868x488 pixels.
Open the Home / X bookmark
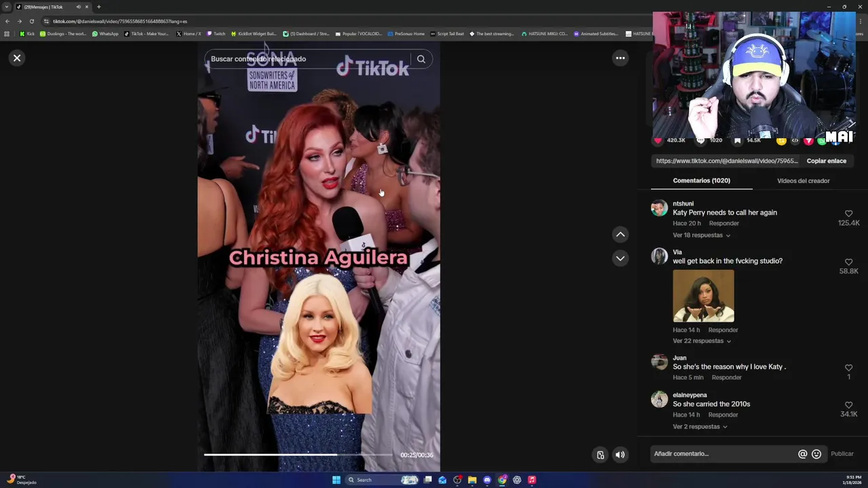tap(189, 33)
